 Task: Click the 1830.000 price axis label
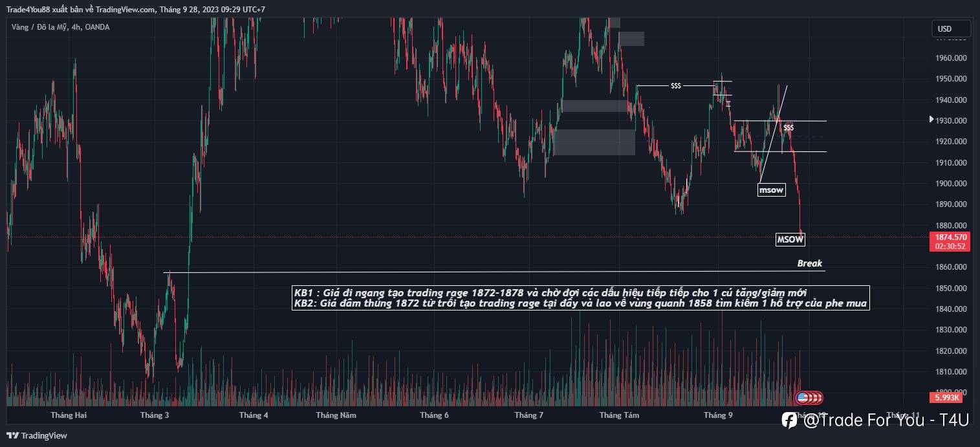tap(950, 330)
